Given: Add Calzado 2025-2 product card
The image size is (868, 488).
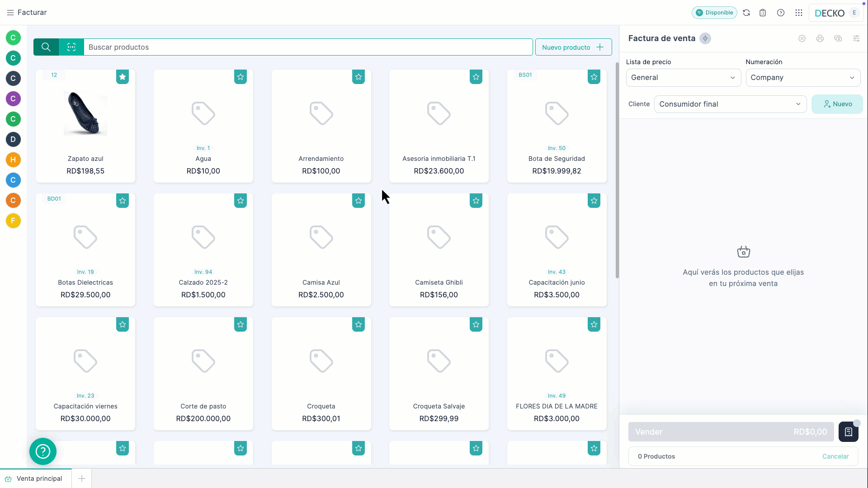Looking at the screenshot, I should pos(203,250).
